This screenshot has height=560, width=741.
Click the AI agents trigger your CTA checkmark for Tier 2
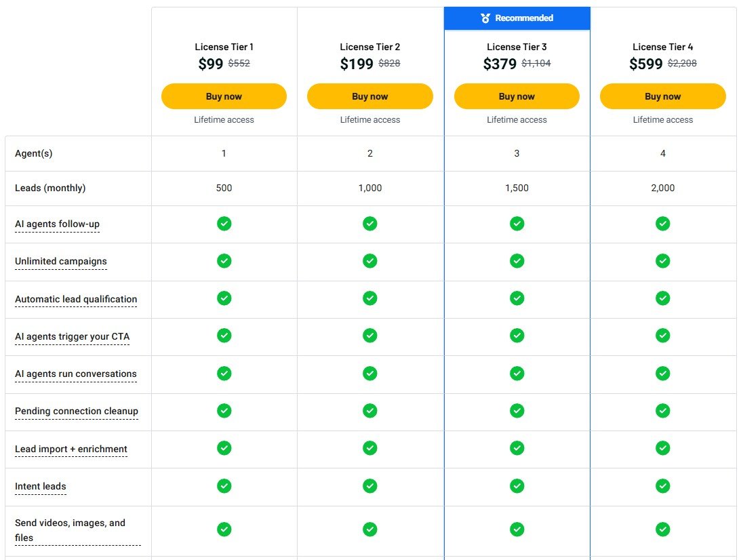(369, 336)
